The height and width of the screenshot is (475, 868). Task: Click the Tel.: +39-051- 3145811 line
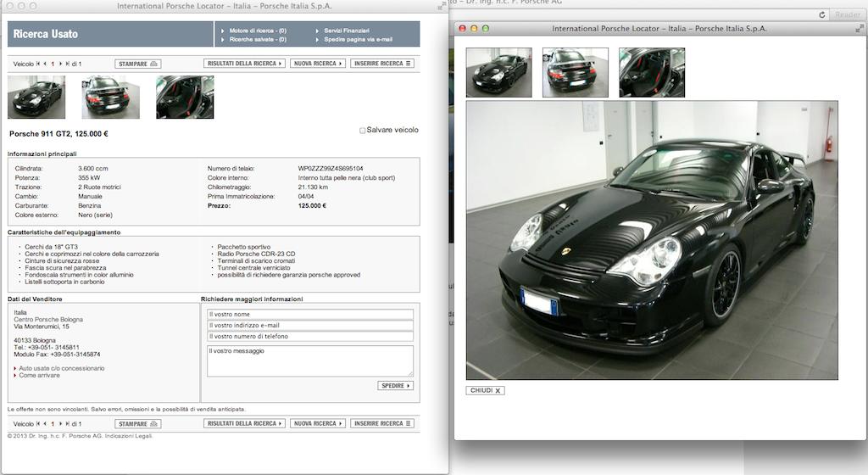(47, 347)
